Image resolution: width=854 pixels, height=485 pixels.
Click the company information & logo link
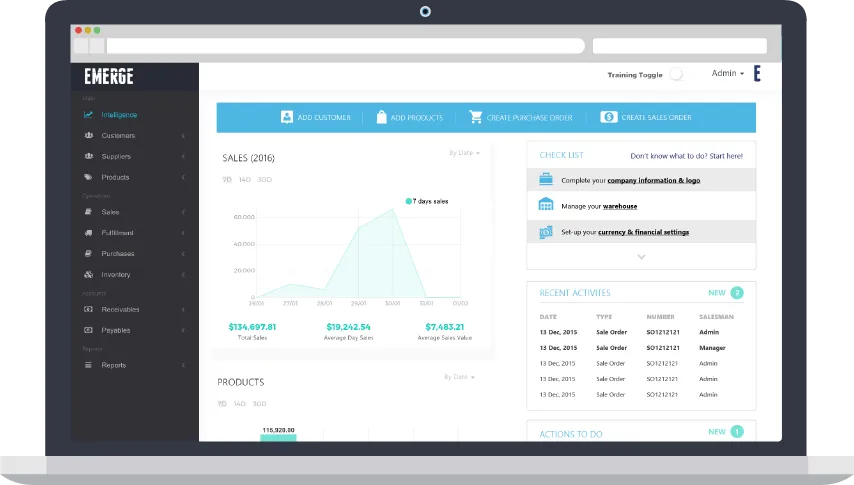[654, 180]
